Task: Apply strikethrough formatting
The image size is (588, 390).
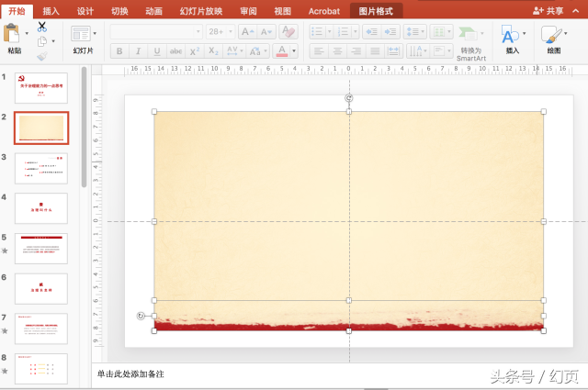Action: (175, 51)
